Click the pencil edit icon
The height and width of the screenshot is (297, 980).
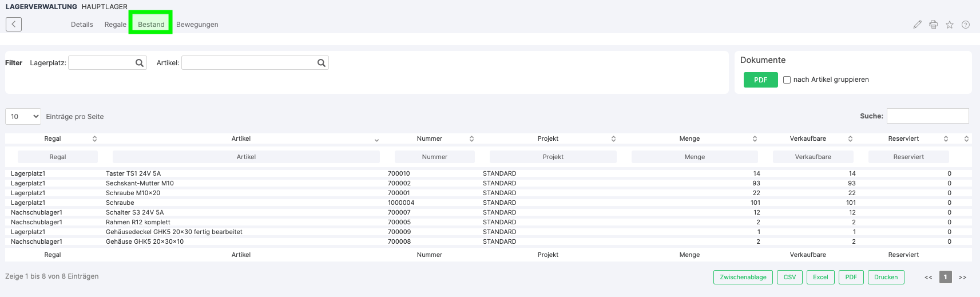coord(917,25)
